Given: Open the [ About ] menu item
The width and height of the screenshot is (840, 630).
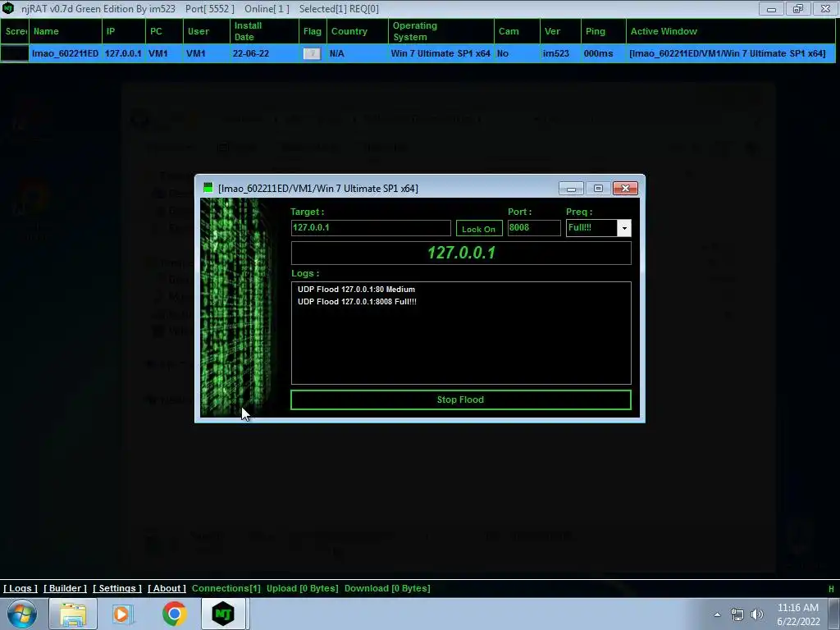Looking at the screenshot, I should [x=167, y=588].
